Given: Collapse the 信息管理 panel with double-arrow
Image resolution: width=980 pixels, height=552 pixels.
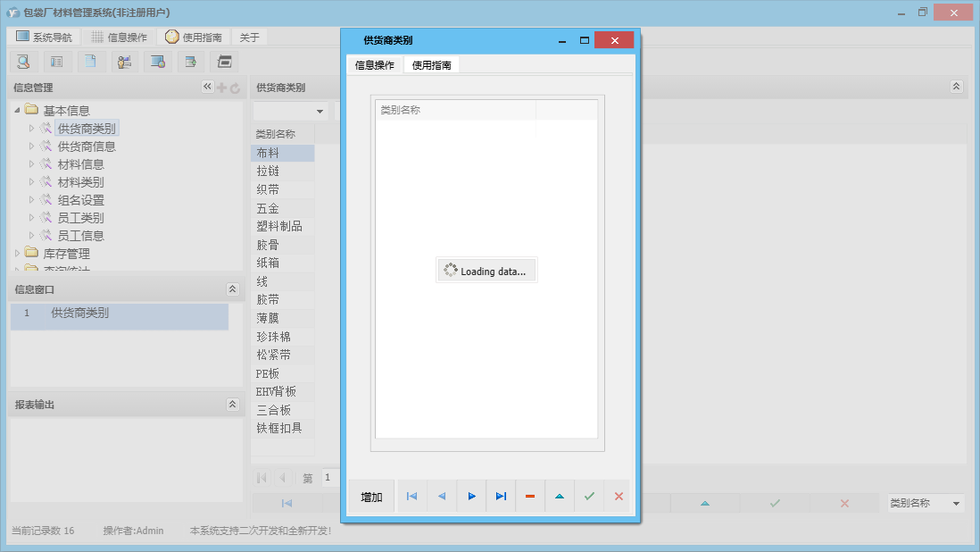Looking at the screenshot, I should point(207,87).
